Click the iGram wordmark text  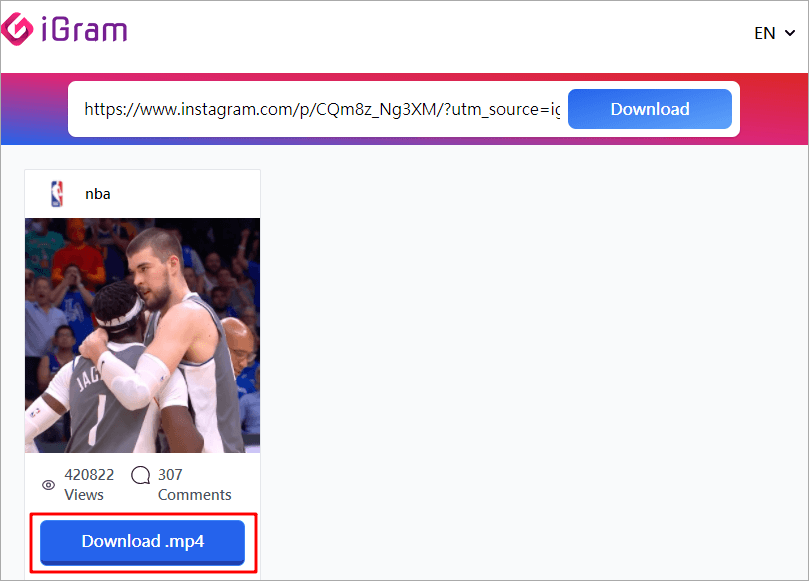click(x=84, y=30)
